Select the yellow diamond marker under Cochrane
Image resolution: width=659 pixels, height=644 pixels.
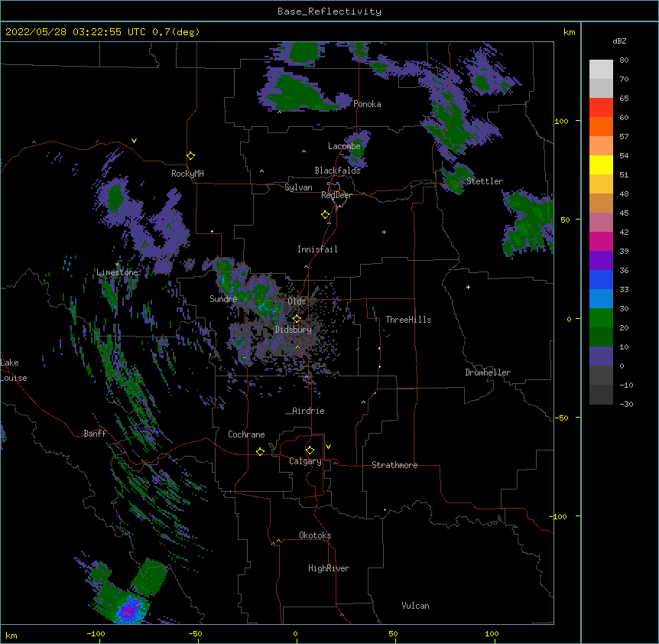[x=260, y=451]
